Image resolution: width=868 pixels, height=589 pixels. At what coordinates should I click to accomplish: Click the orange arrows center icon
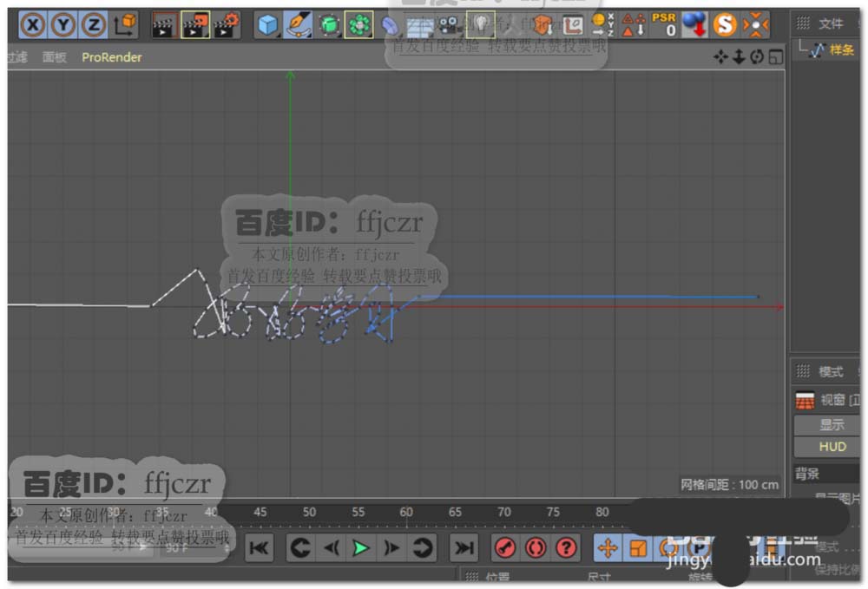[756, 25]
